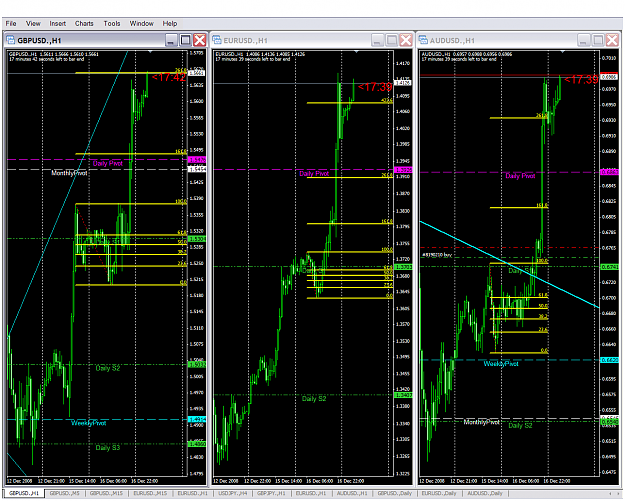Click the MonthlyPivot label in AUDUSD chart

[482, 422]
